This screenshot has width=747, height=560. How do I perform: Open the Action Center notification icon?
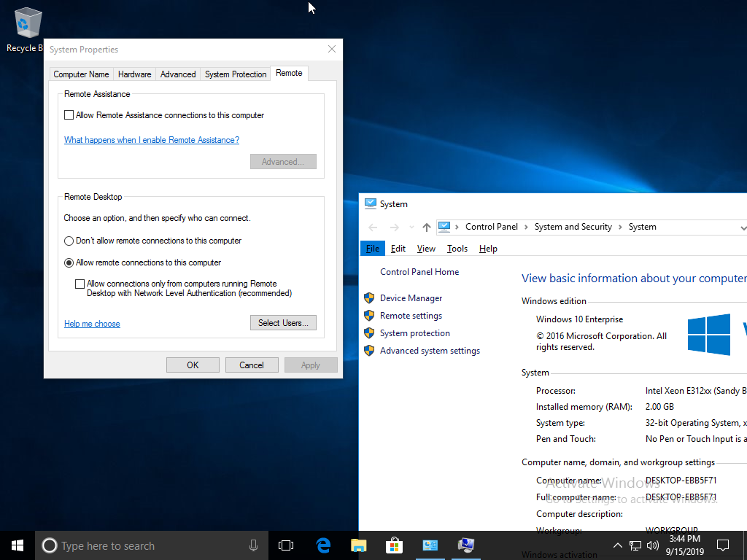pyautogui.click(x=723, y=545)
